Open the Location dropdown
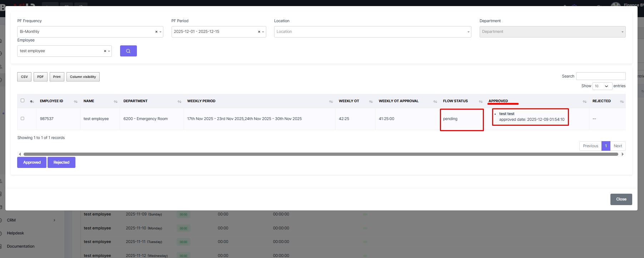The width and height of the screenshot is (644, 258). pos(372,32)
